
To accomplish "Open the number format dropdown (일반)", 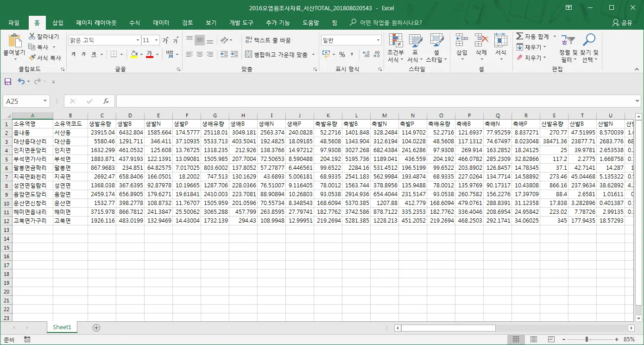I will [378, 40].
